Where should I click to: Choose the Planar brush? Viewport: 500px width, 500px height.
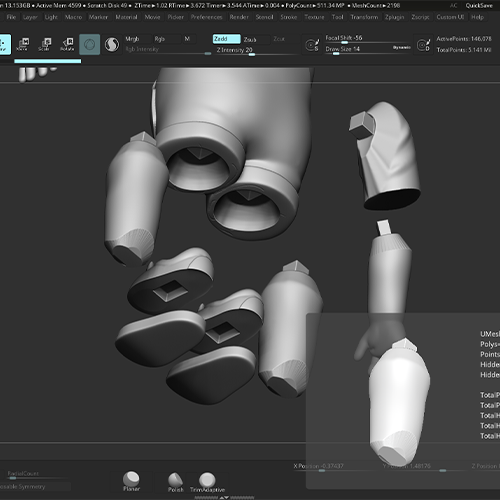pos(131,481)
